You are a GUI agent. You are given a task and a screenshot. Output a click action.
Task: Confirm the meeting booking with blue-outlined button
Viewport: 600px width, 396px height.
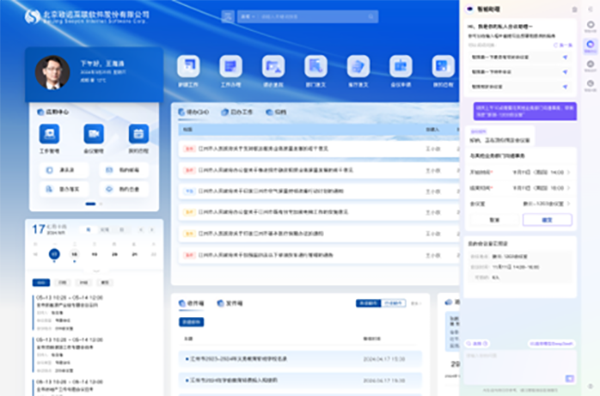tap(547, 220)
